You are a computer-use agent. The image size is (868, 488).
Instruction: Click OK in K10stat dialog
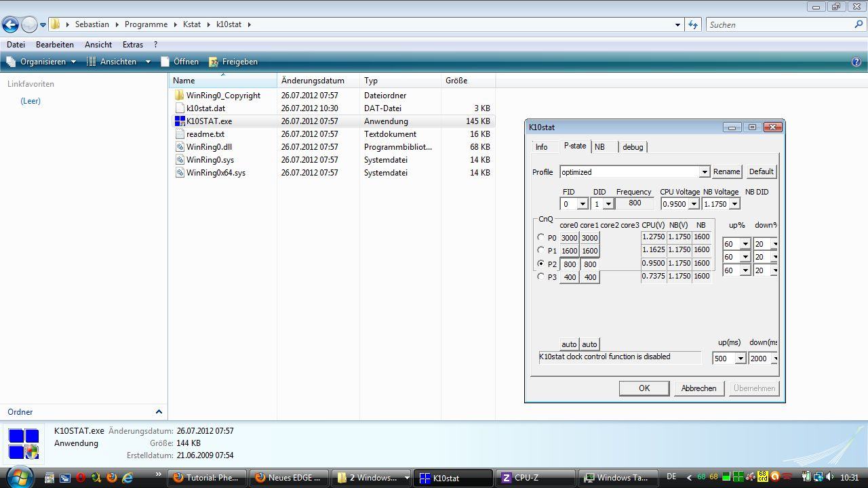644,388
